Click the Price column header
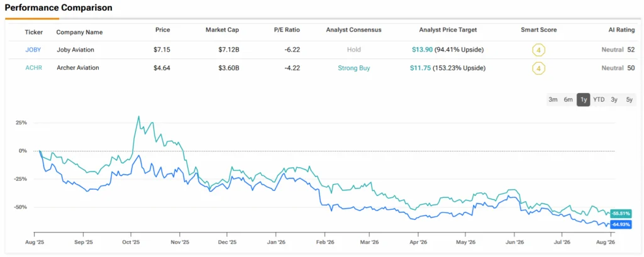Image resolution: width=644 pixels, height=257 pixels. [163, 30]
